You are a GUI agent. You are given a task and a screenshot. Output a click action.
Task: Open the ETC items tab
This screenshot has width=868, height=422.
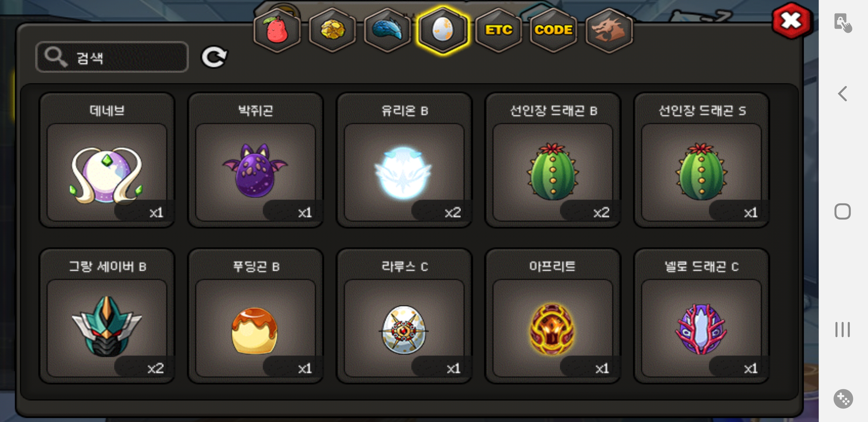pyautogui.click(x=498, y=30)
